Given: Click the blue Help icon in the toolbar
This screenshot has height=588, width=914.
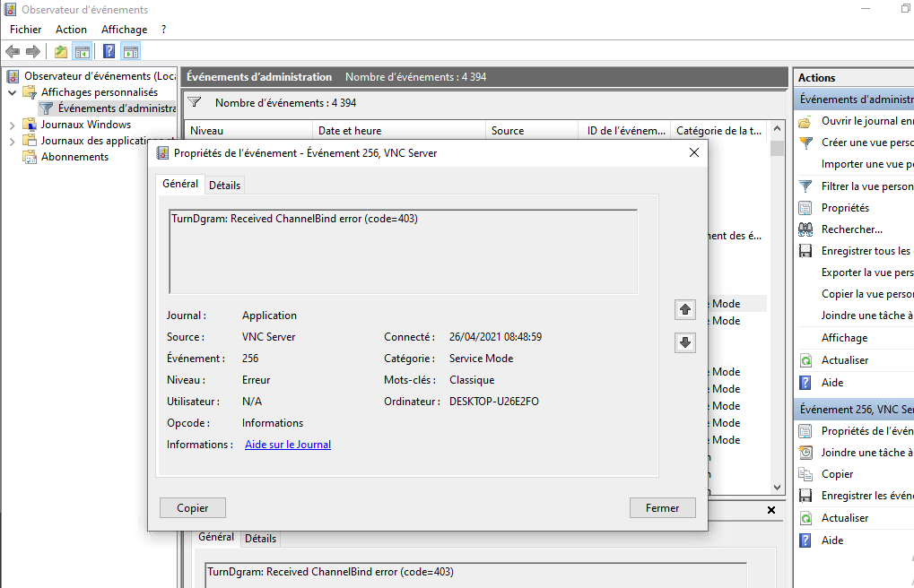Looking at the screenshot, I should point(109,52).
